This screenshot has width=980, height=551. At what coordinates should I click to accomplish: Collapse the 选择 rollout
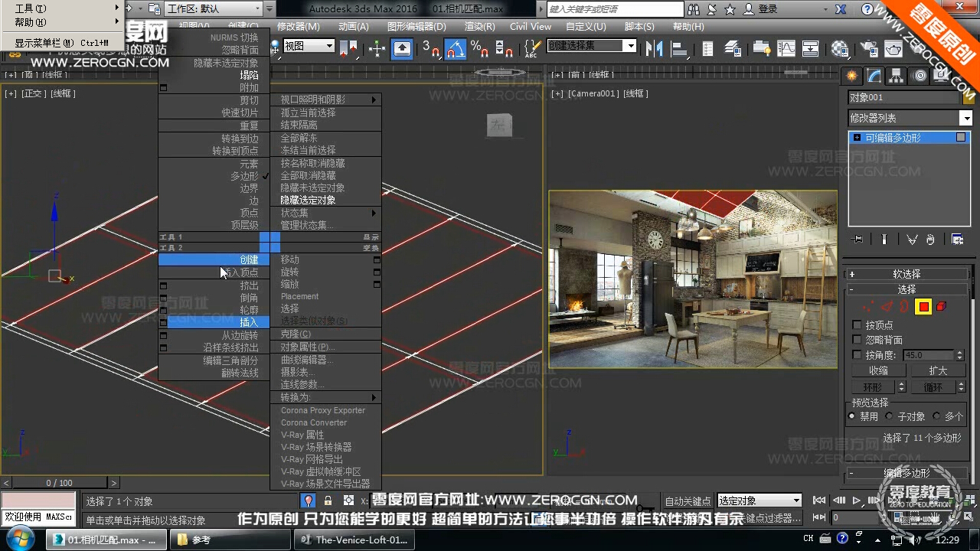coord(906,290)
